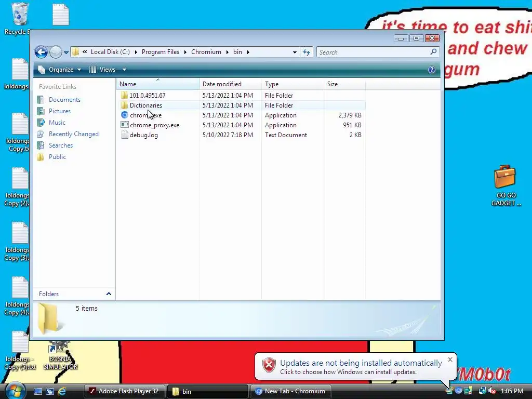Expand arrow after Chromium breadcrumb
The height and width of the screenshot is (399, 532).
point(228,52)
